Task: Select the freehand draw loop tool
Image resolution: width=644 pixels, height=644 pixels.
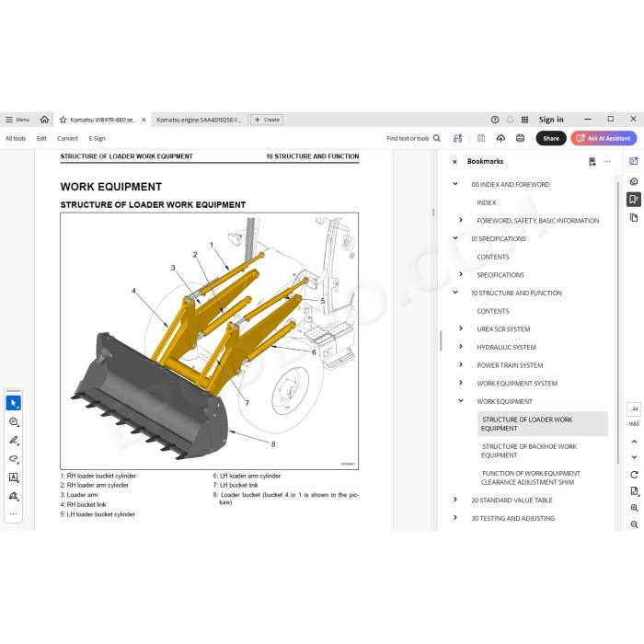Action: click(13, 459)
